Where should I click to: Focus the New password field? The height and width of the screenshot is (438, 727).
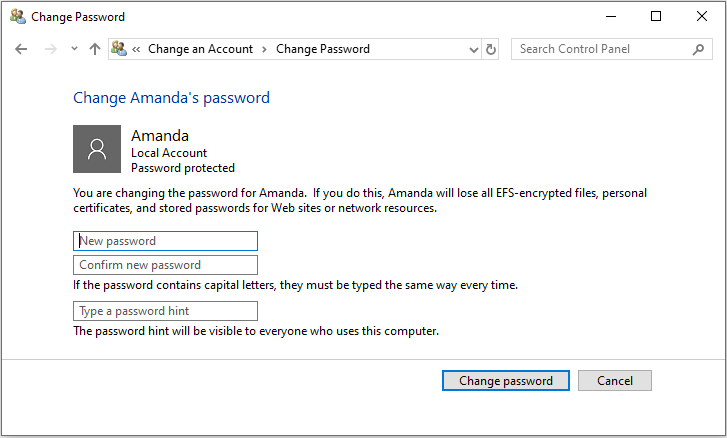tap(166, 241)
